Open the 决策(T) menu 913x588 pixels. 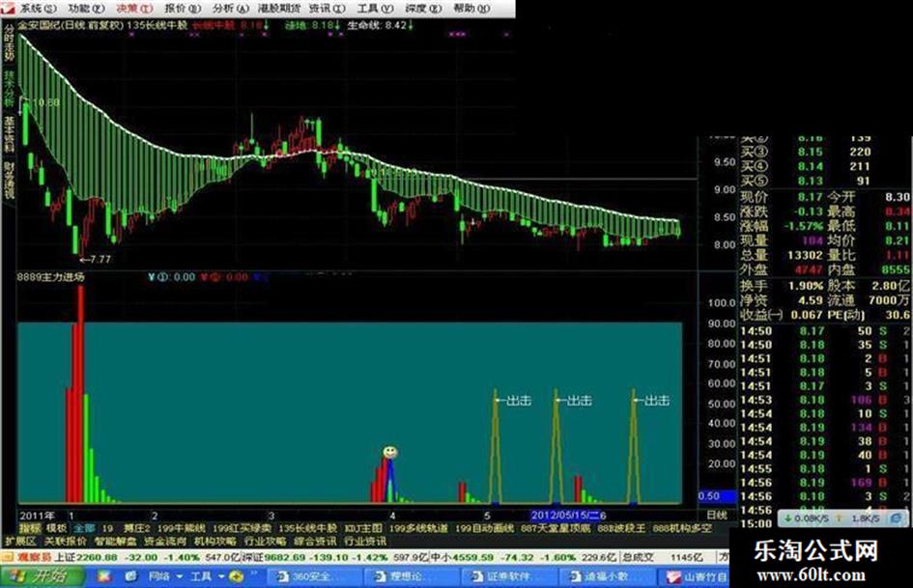pos(134,8)
